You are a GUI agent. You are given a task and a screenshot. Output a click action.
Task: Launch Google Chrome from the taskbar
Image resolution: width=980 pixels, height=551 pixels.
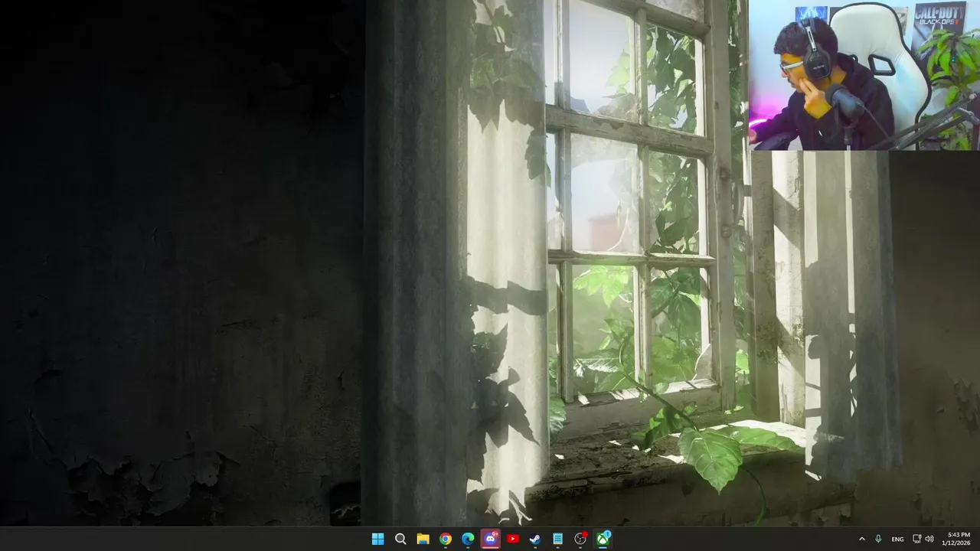[446, 539]
